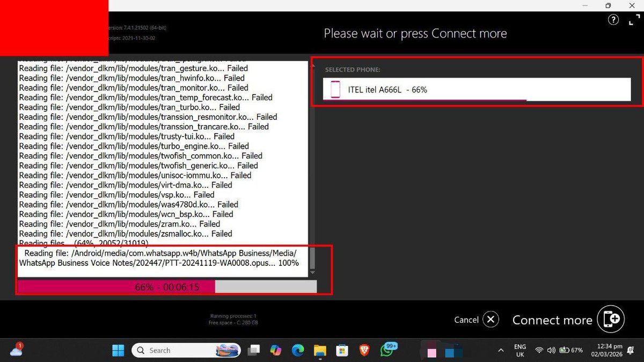Click the tran_gesture.ko Failed log line
Image resolution: width=644 pixels, height=362 pixels.
[x=134, y=68]
